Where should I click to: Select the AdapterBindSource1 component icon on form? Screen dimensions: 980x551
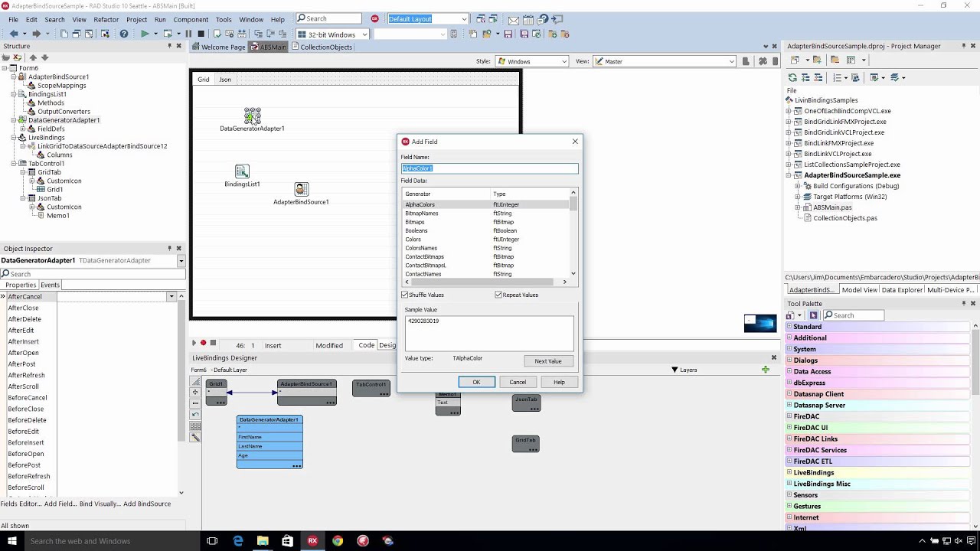[302, 189]
